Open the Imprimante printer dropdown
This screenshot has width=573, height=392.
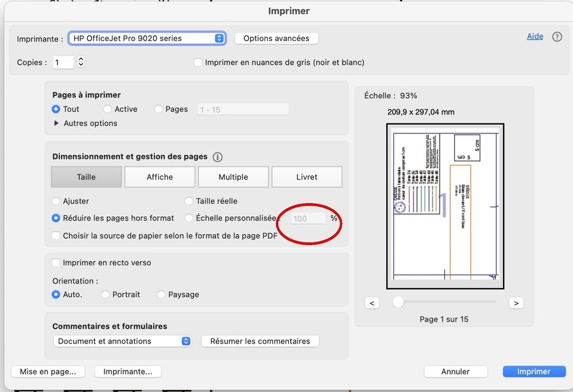(x=147, y=39)
